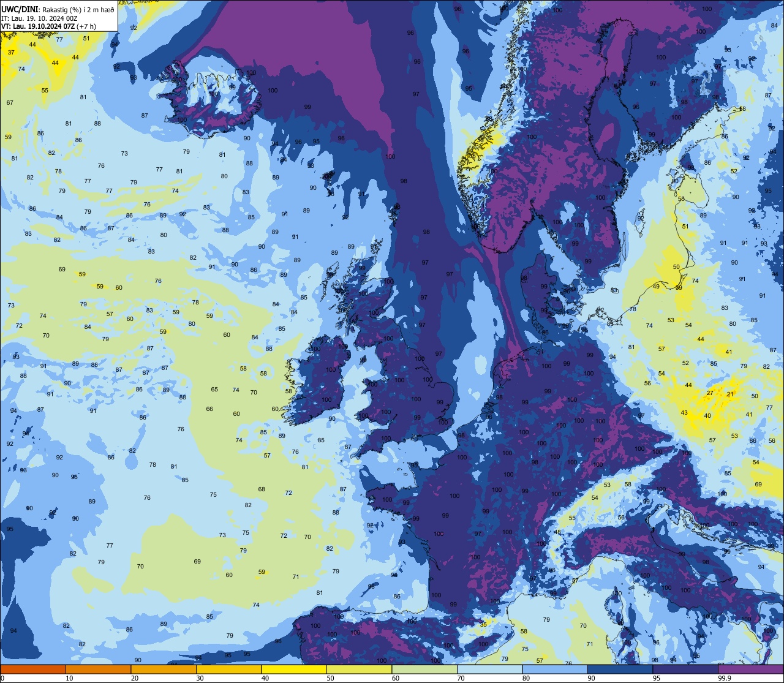784x683 pixels.
Task: Click the 50–60 pale yellow legend swatch
Action: tap(359, 669)
